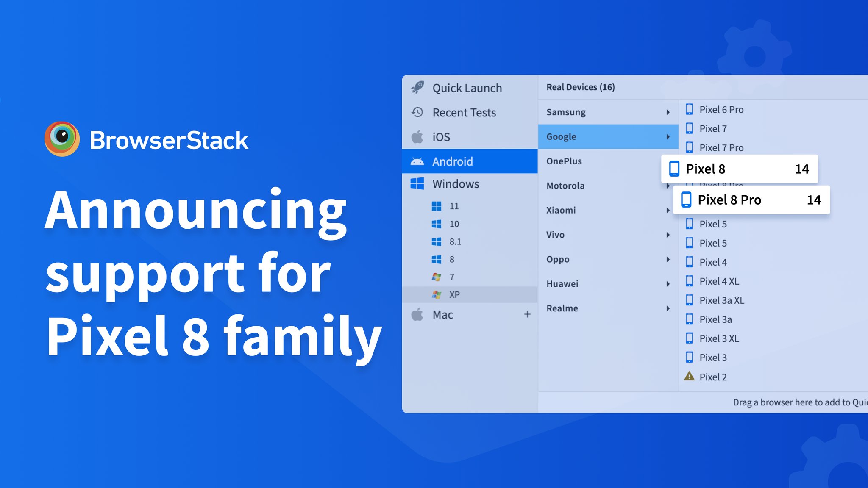Select iOS in the platform list

point(470,137)
